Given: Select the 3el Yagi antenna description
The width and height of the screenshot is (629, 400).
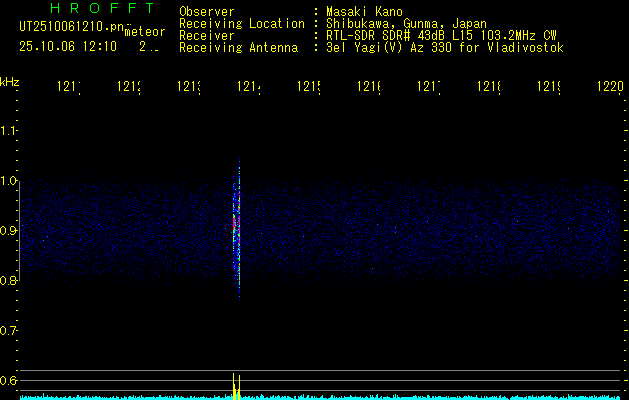Looking at the screenshot, I should click(443, 47).
